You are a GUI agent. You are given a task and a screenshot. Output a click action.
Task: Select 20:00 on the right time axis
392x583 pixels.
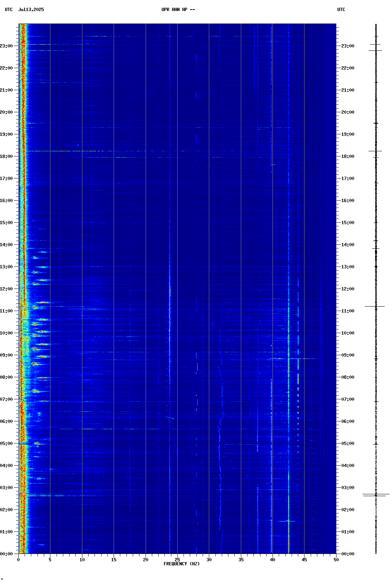tap(348, 112)
